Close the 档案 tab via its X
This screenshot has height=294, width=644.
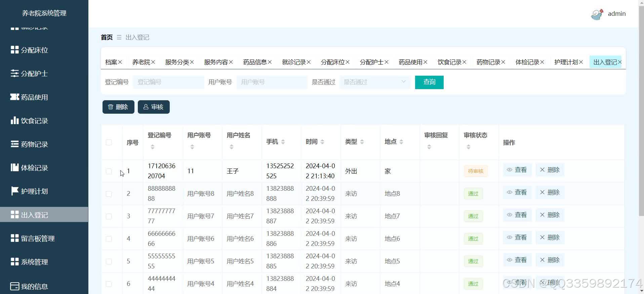click(120, 62)
